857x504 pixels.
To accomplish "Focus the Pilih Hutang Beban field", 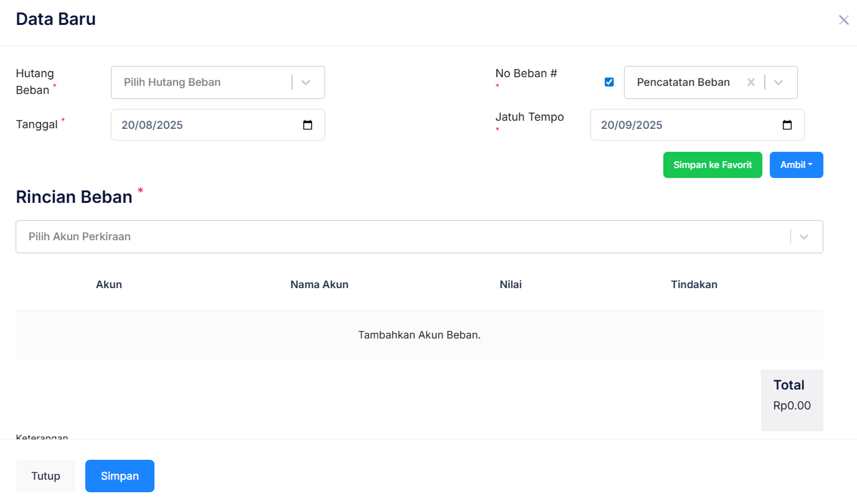I will (x=199, y=82).
